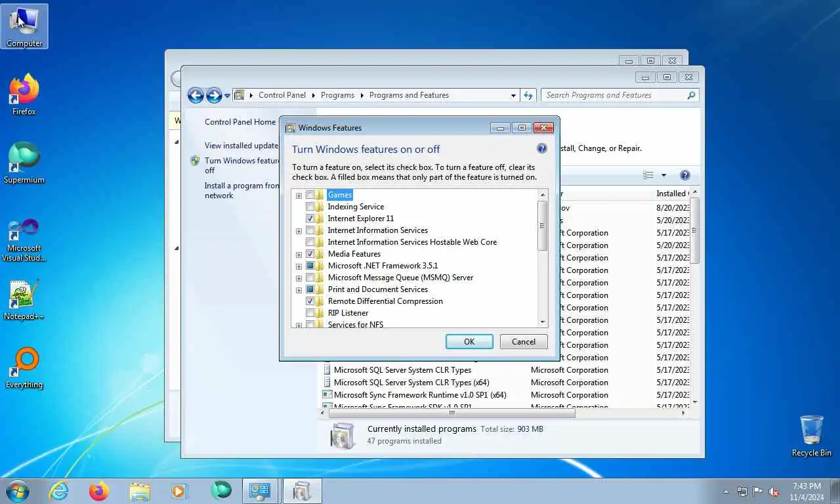Image resolution: width=840 pixels, height=504 pixels.
Task: Enable Microsoft Message Queue (MSMQ) Server checkbox
Action: pos(310,278)
